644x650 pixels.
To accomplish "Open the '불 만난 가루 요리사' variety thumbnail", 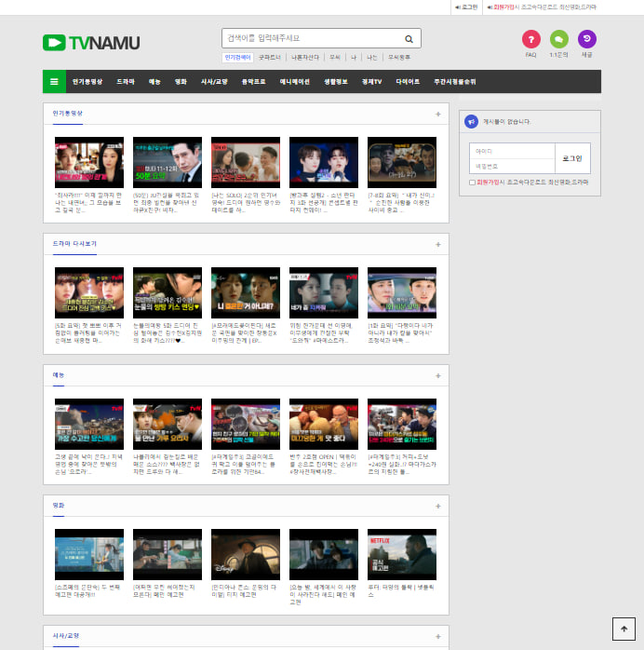I will tap(168, 424).
